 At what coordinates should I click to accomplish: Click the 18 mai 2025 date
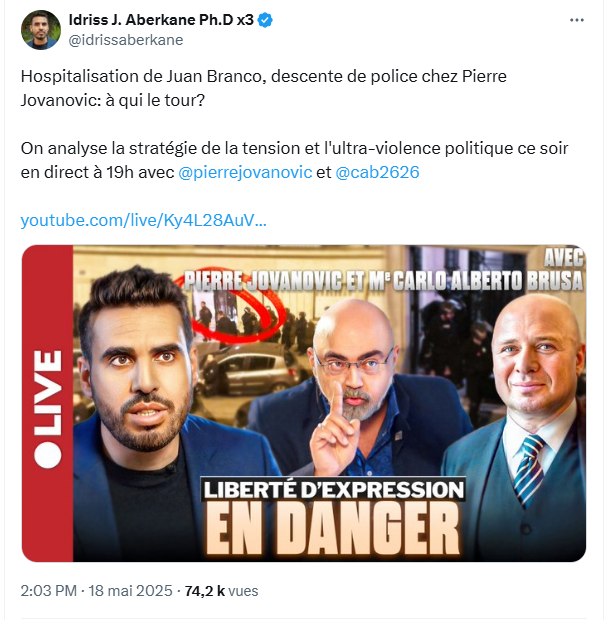[130, 591]
